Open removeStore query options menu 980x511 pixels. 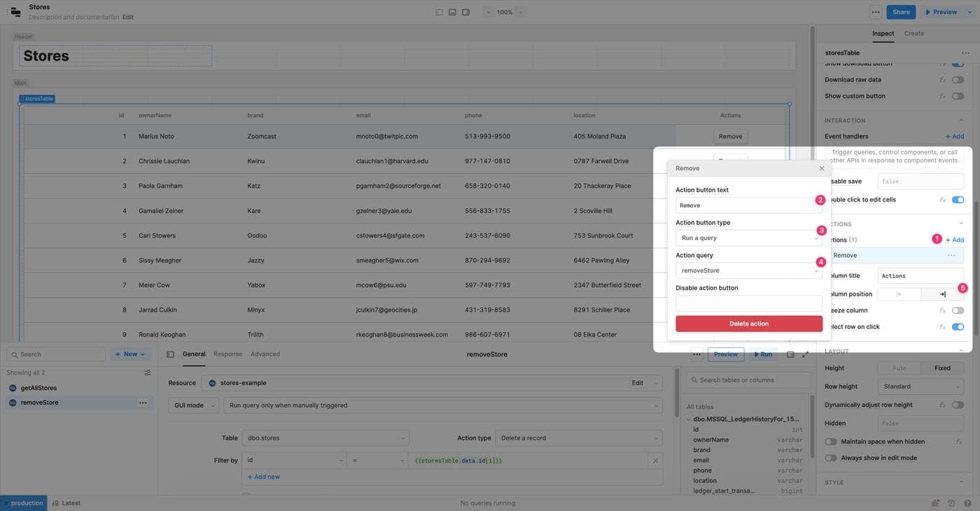tap(143, 402)
